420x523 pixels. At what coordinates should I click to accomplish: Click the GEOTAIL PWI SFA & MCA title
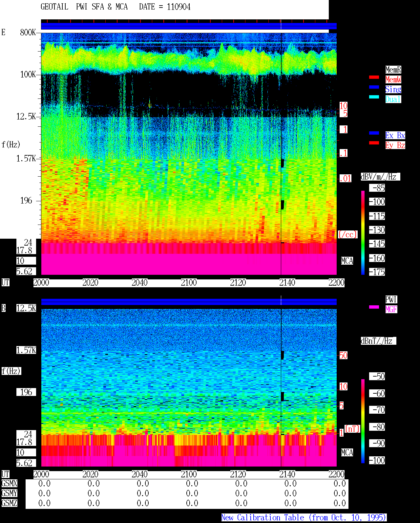coord(115,7)
